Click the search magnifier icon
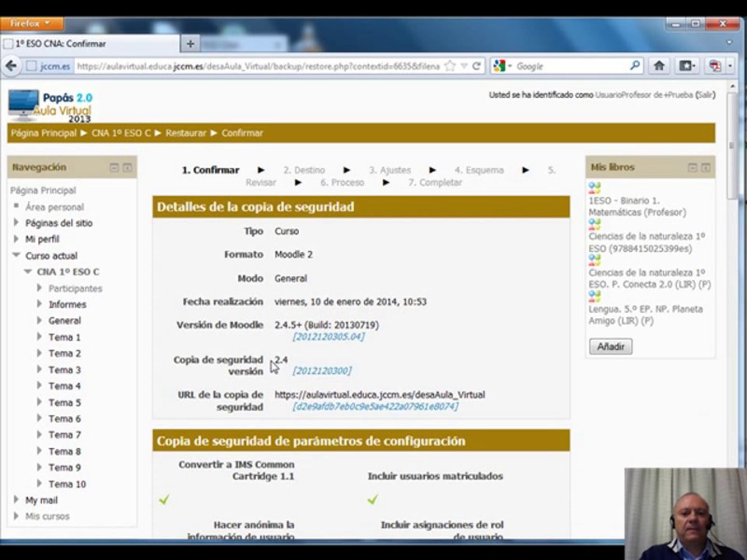 635,65
